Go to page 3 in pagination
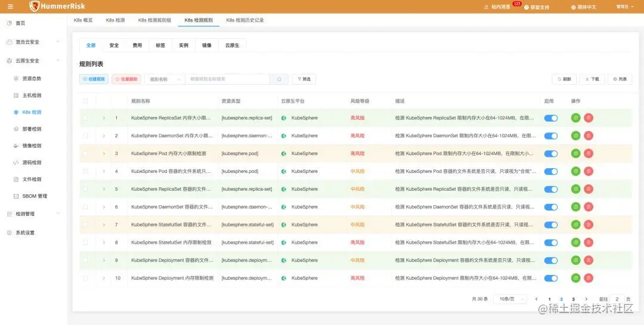The image size is (644, 325). pyautogui.click(x=573, y=299)
